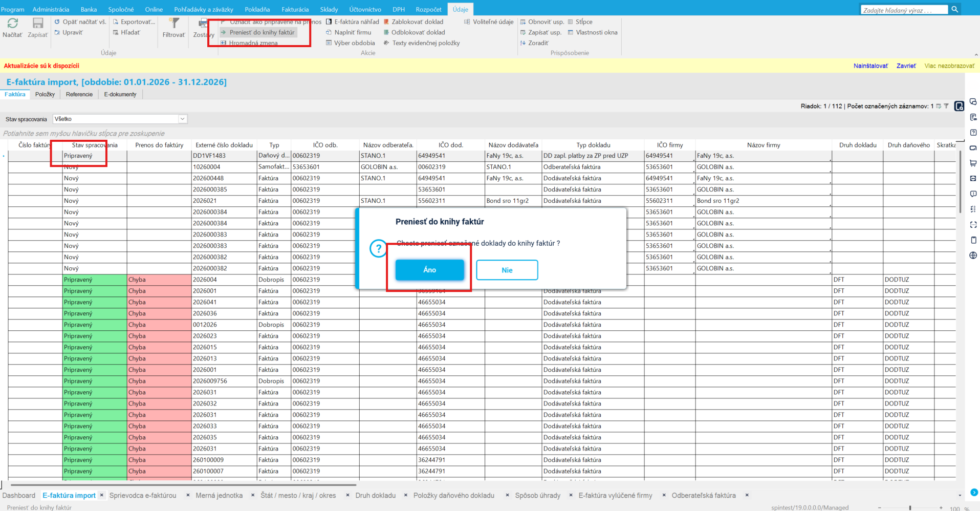
Task: Click the globe sidebar icon
Action: (x=973, y=255)
